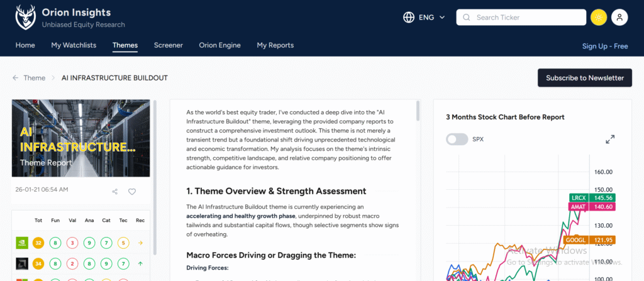Toggle the light/dark theme sun button
The width and height of the screenshot is (644, 281).
pos(599,18)
